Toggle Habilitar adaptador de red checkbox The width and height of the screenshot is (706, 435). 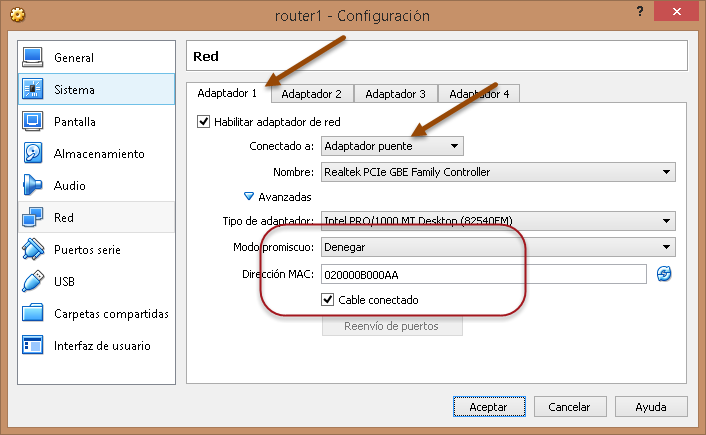[x=205, y=122]
